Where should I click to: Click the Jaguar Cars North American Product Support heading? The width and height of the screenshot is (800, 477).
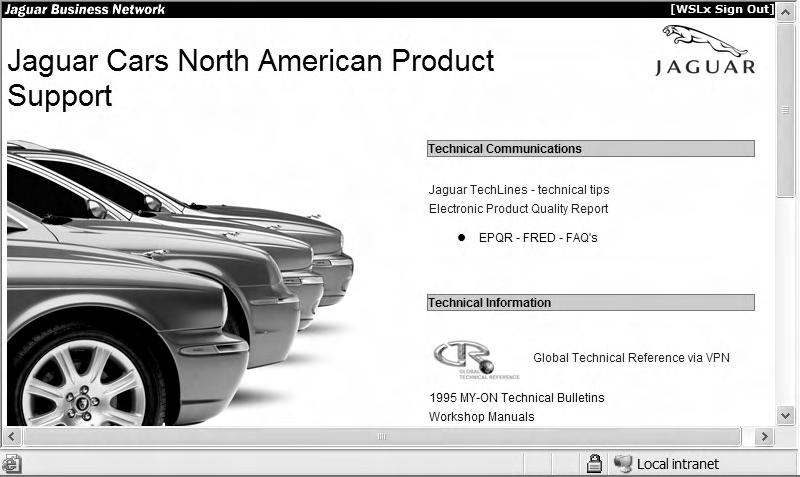(251, 78)
